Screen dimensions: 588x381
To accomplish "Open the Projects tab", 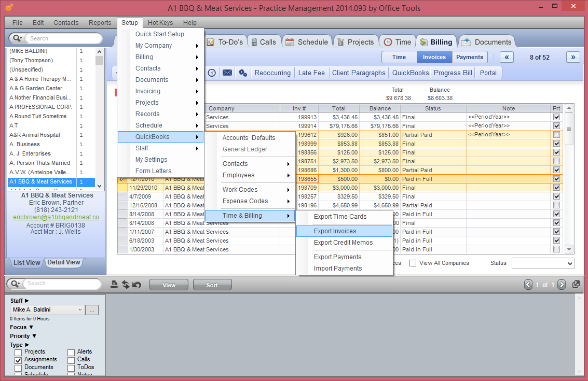I will (x=355, y=42).
